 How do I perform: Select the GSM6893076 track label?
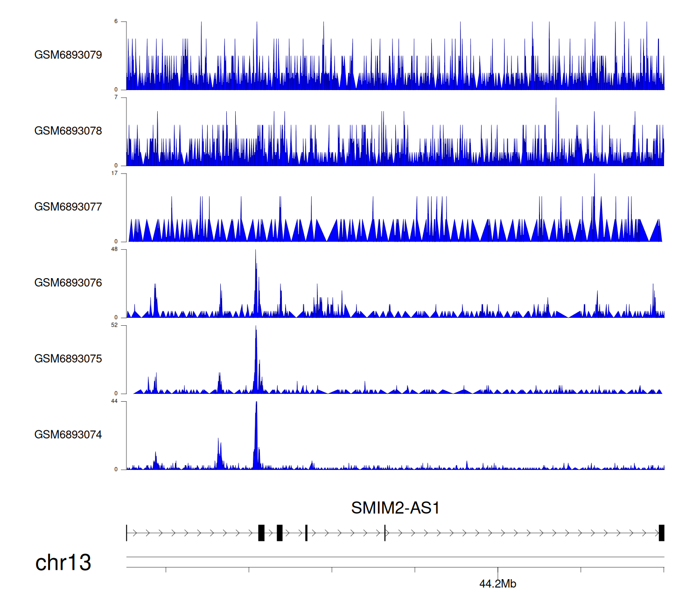click(x=68, y=283)
